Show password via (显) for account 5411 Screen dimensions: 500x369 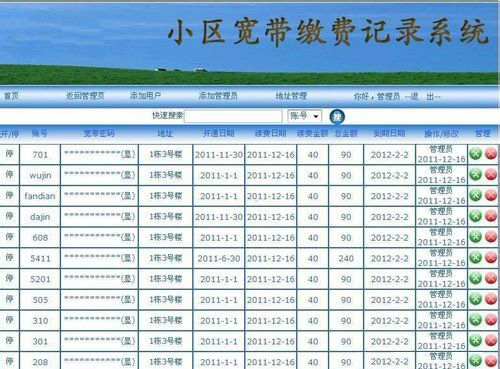click(x=128, y=258)
